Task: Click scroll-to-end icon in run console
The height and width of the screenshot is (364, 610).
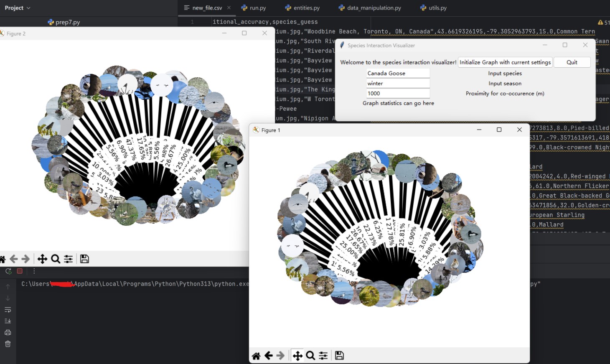Action: click(8, 321)
